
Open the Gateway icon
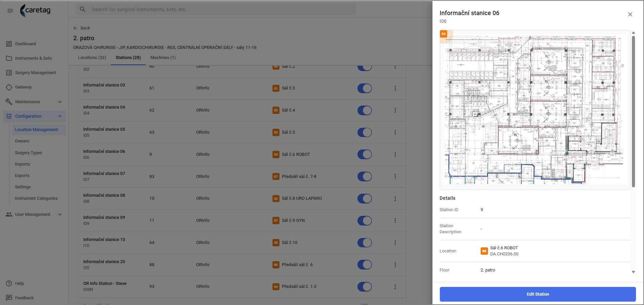(9, 87)
